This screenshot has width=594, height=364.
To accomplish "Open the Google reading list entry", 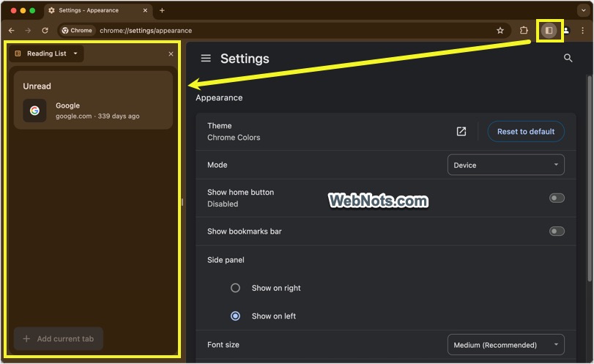I will pos(93,111).
